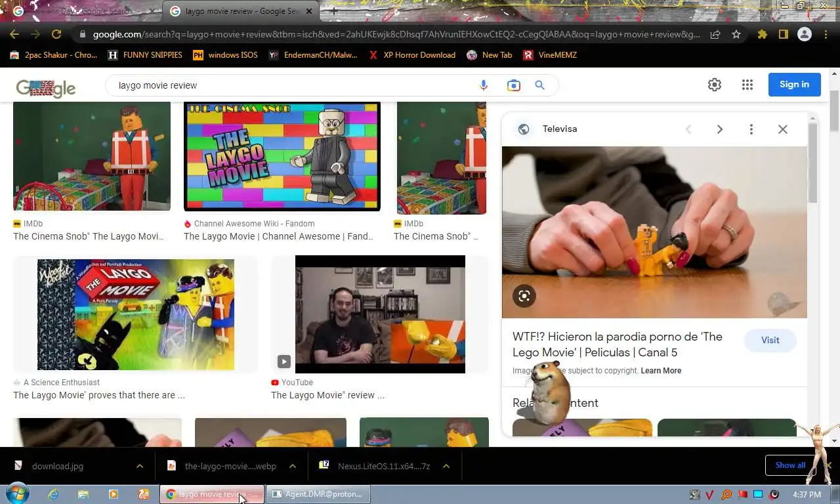Screen dimensions: 840x504
Task: Open the WTF!? Hicieron la parodia title link
Action: pyautogui.click(x=618, y=345)
